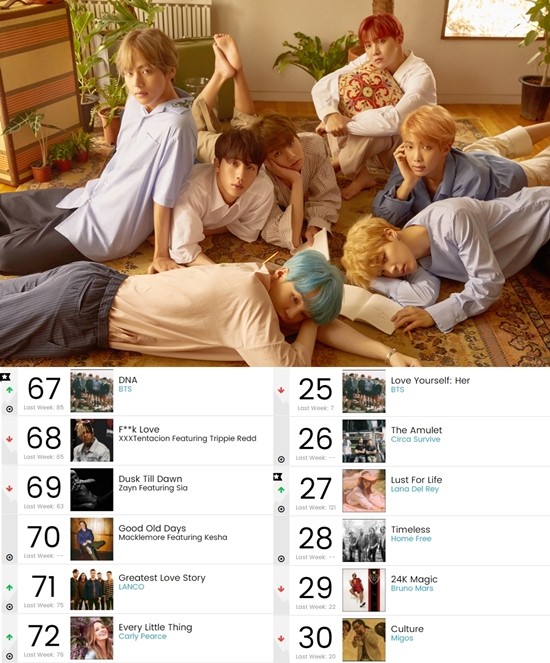Click the LANCO artist link

point(131,587)
